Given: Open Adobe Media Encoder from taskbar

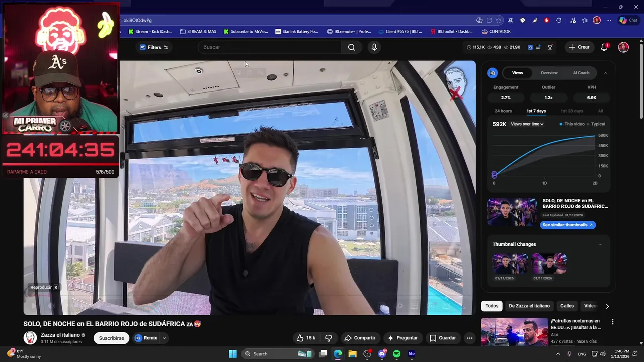Looking at the screenshot, I should (412, 354).
